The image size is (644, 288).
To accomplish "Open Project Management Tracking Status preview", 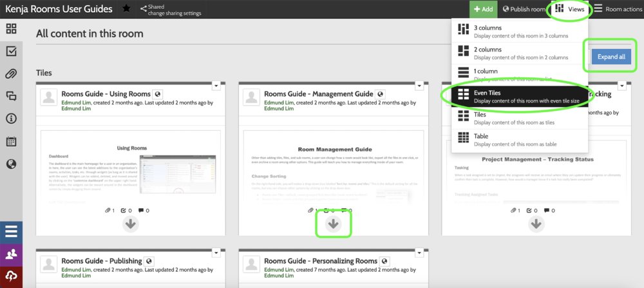I will (536, 172).
